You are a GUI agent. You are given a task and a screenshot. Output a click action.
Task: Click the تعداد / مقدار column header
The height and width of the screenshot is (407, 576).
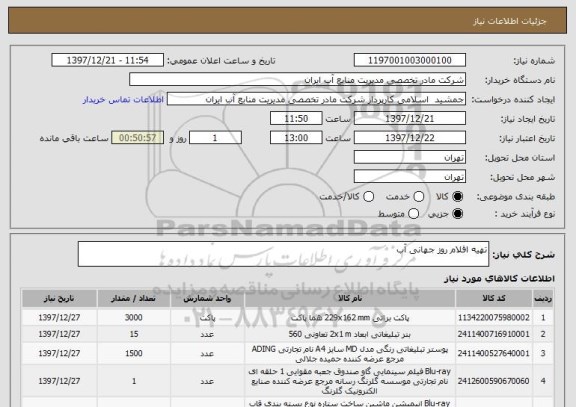(133, 298)
